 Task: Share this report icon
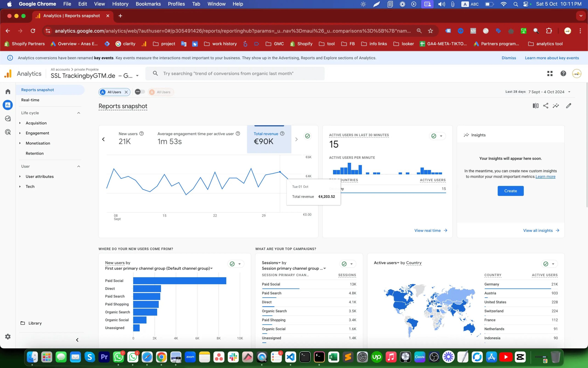546,106
